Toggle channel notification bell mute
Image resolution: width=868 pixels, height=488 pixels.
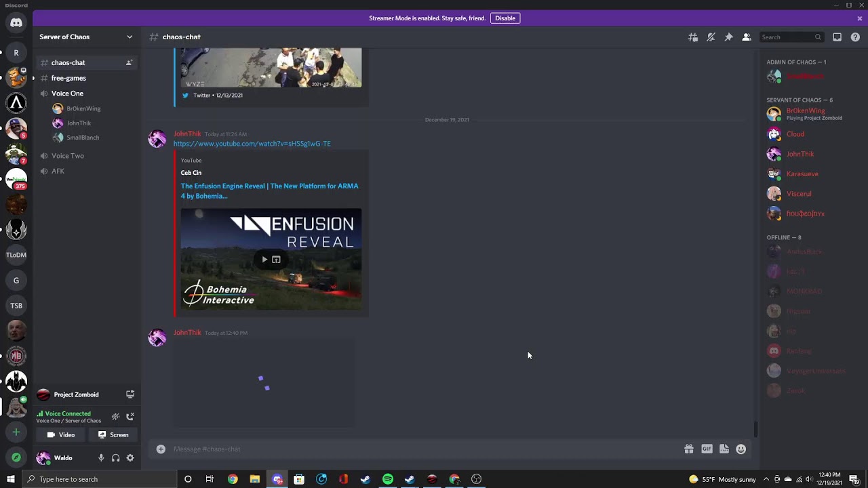pyautogui.click(x=711, y=37)
